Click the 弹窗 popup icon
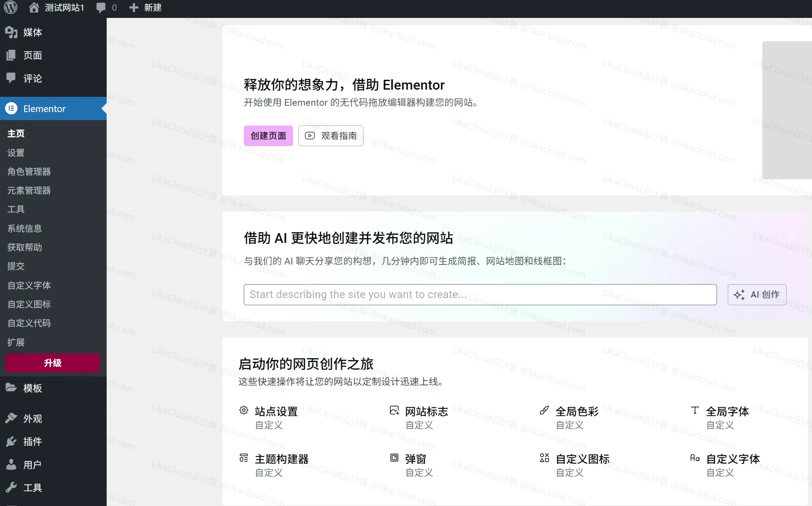812x506 pixels. tap(394, 458)
